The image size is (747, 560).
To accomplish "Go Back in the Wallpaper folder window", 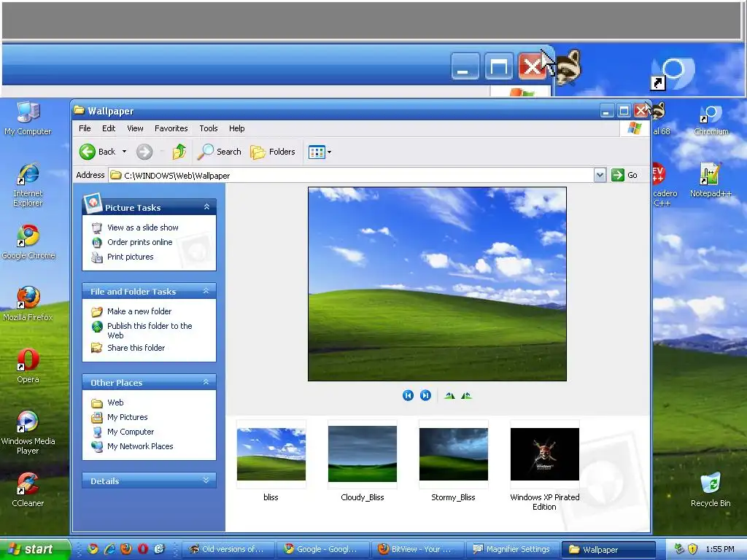I will click(97, 152).
